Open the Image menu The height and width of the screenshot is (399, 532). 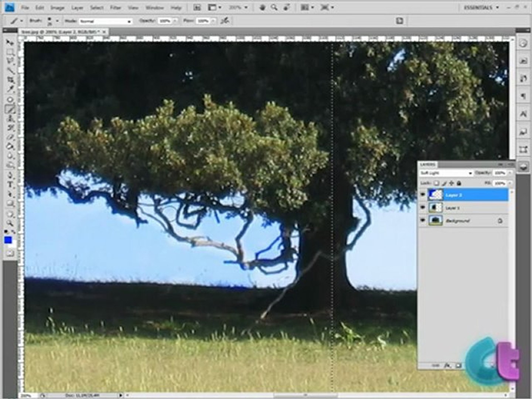[57, 7]
